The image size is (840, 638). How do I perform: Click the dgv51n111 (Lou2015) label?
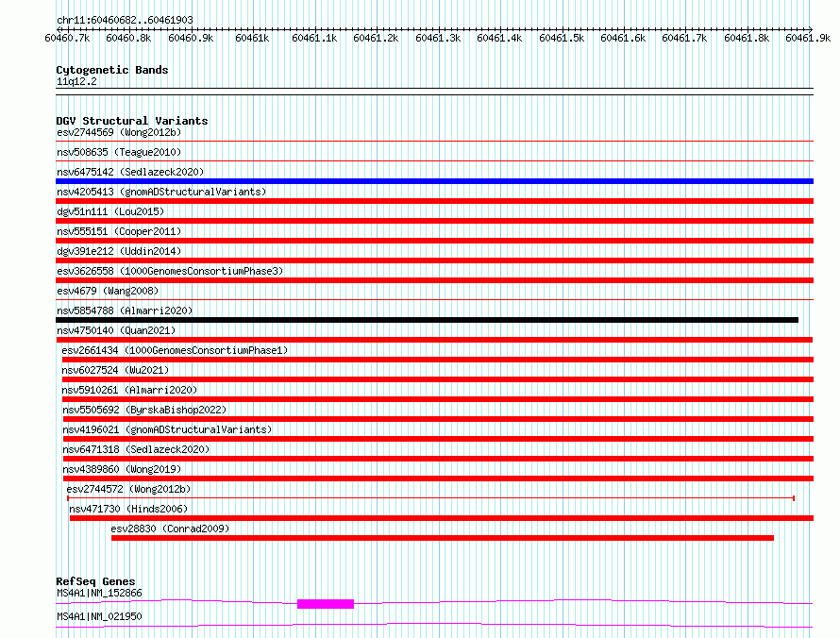[110, 211]
